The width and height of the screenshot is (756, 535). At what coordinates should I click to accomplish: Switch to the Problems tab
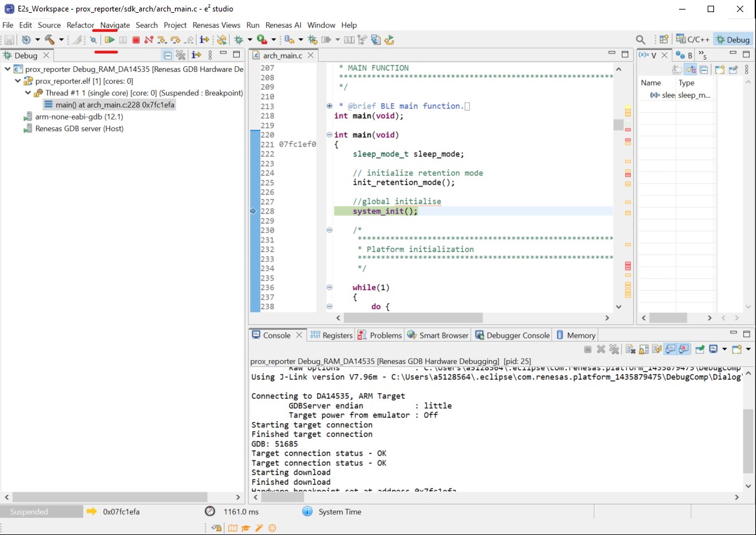click(380, 335)
